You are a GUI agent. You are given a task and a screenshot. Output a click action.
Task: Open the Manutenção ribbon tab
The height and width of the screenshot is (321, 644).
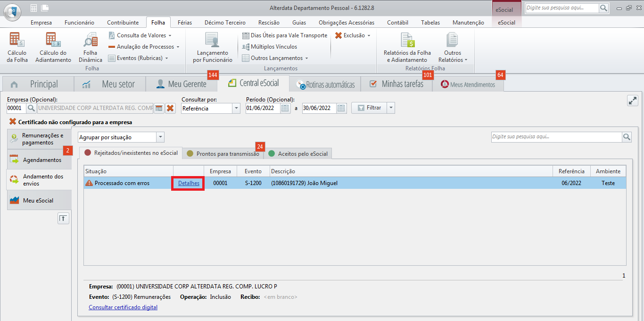pyautogui.click(x=468, y=23)
